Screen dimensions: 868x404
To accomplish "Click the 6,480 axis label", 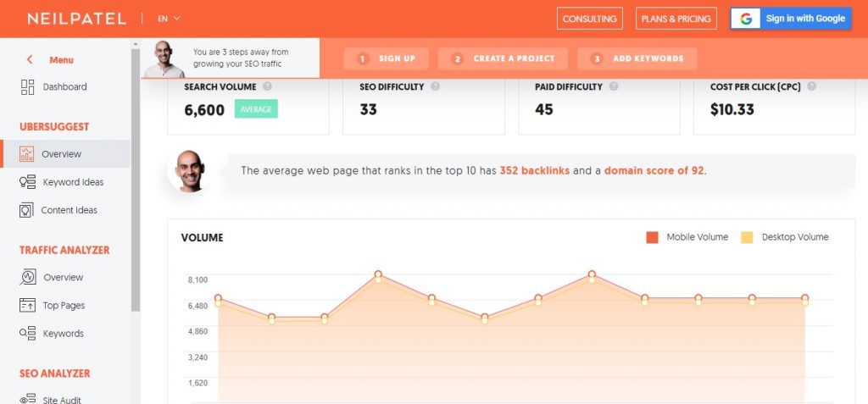I will click(x=198, y=306).
